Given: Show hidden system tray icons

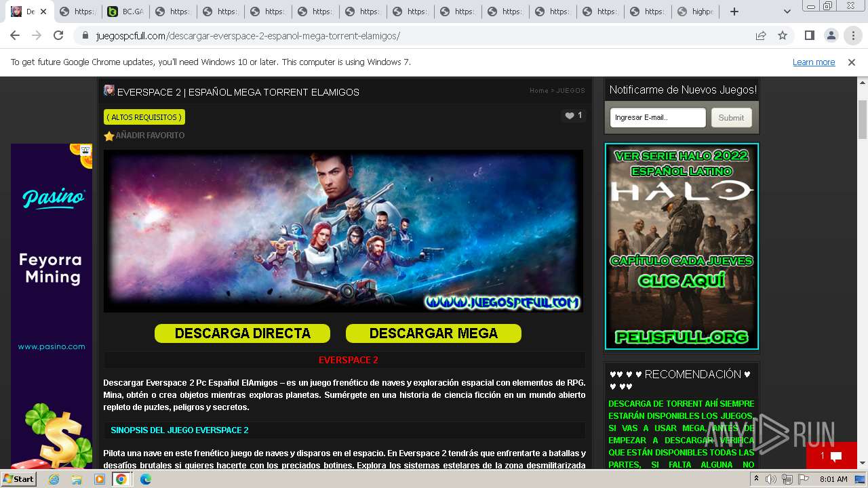Looking at the screenshot, I should pyautogui.click(x=756, y=479).
